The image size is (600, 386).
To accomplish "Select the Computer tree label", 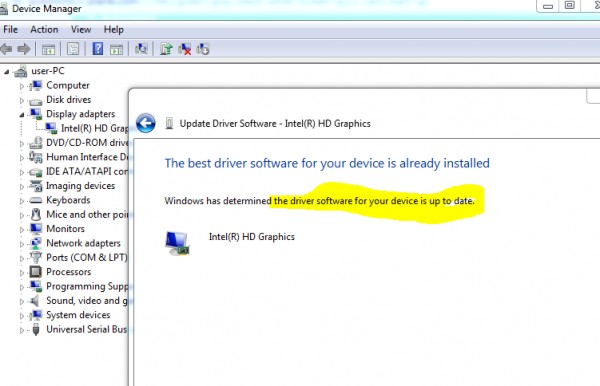I will tap(68, 85).
